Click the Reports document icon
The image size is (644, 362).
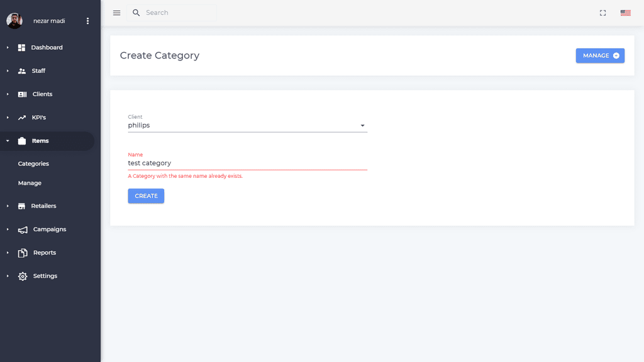[23, 253]
